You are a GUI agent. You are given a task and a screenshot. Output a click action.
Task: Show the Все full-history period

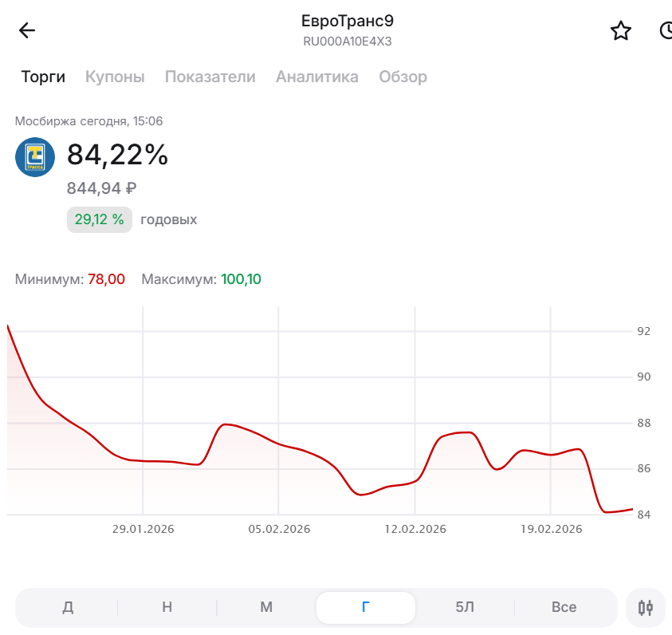tap(564, 607)
